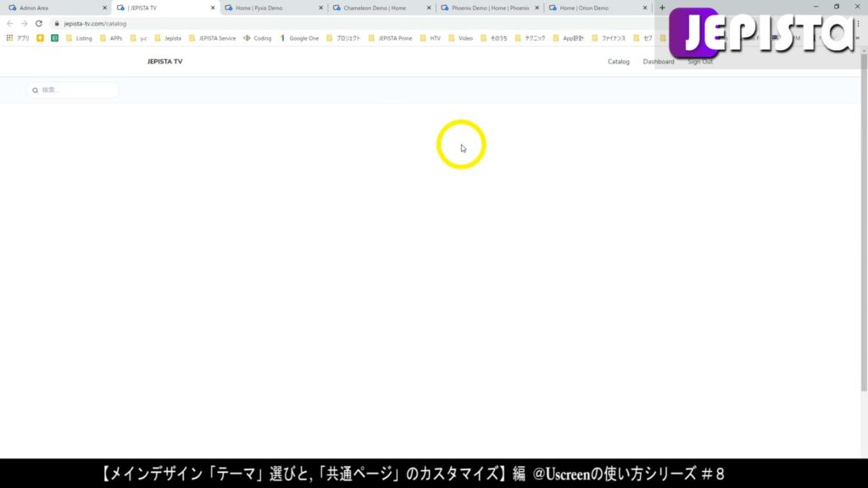Reload the current page
This screenshot has width=868, height=488.
tap(39, 24)
